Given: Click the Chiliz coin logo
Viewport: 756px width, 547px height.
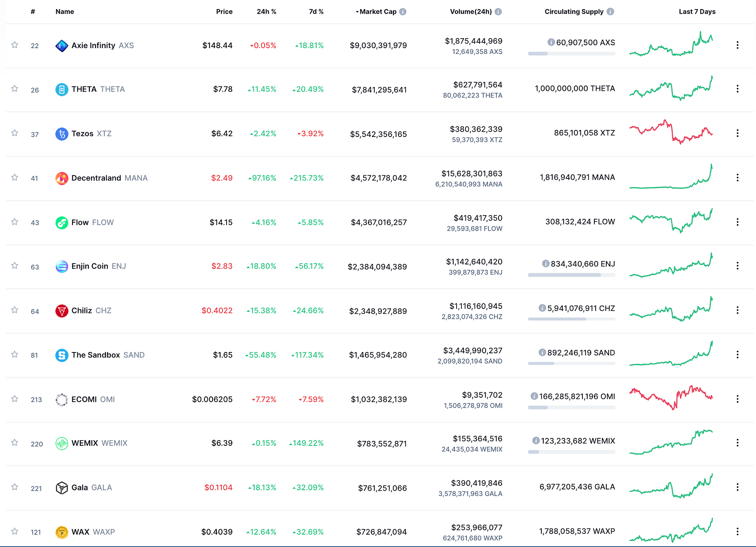Looking at the screenshot, I should [x=62, y=311].
